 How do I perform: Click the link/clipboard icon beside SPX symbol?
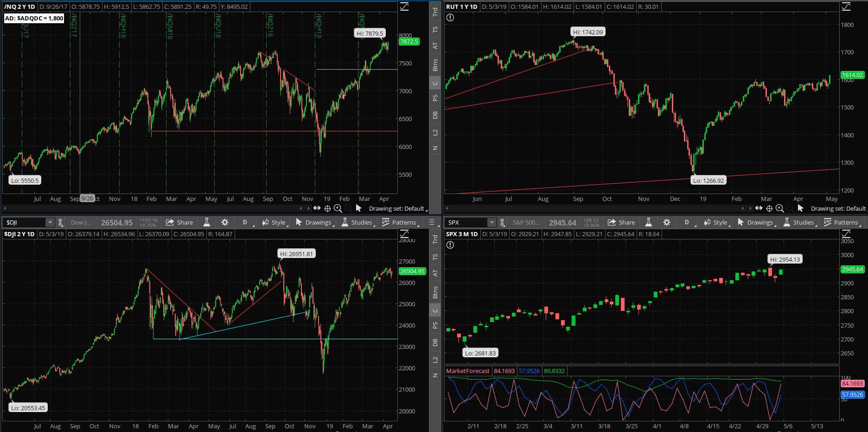502,222
